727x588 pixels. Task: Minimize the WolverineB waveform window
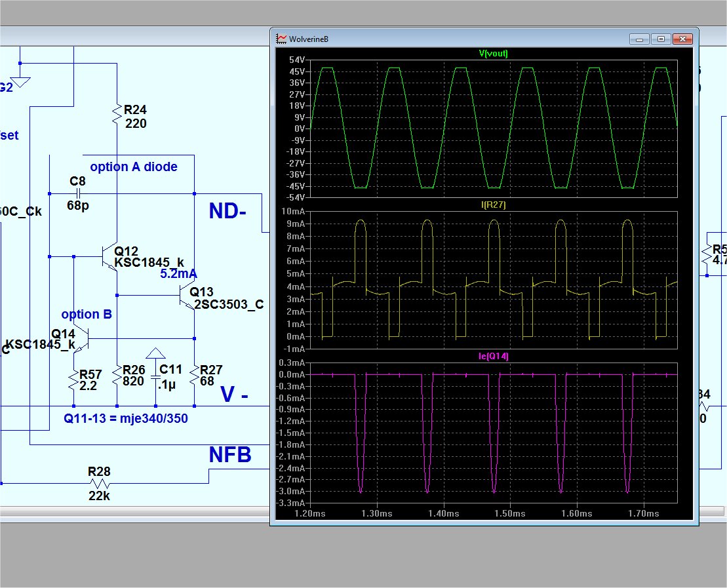tap(639, 39)
